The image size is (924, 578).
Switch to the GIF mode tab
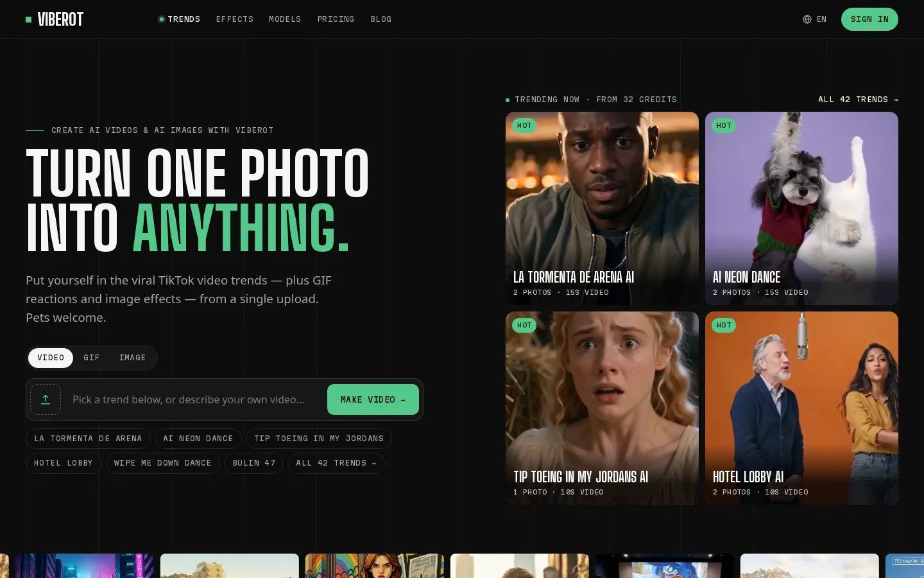(x=92, y=358)
